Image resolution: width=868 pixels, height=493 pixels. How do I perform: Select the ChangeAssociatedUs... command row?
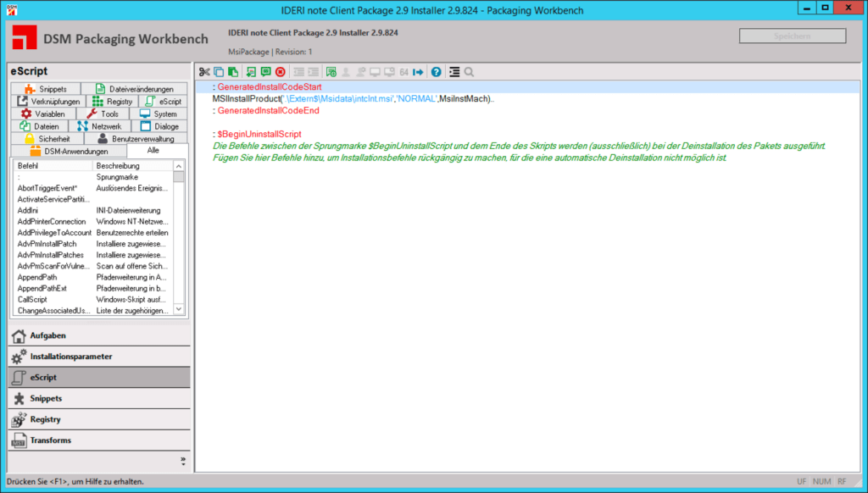tap(93, 310)
